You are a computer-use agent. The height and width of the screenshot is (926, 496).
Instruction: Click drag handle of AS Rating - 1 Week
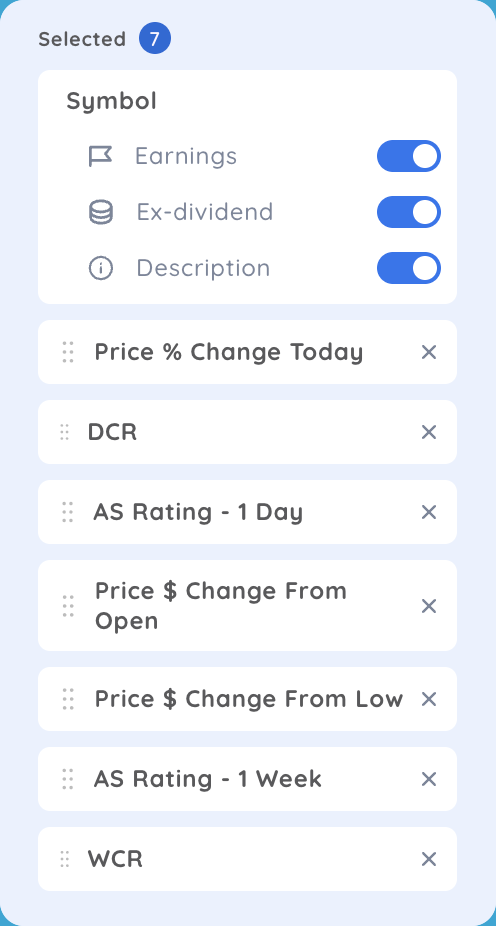(x=68, y=780)
